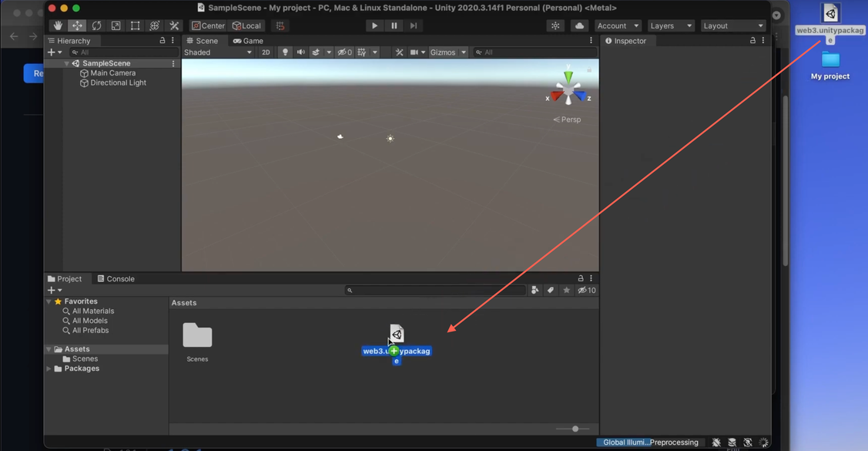This screenshot has width=868, height=451.
Task: Collapse the SampleScene tree node
Action: click(66, 63)
